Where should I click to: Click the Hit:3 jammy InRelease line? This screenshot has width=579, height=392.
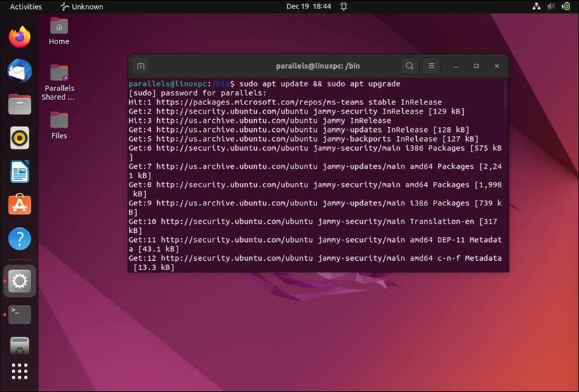click(x=260, y=121)
